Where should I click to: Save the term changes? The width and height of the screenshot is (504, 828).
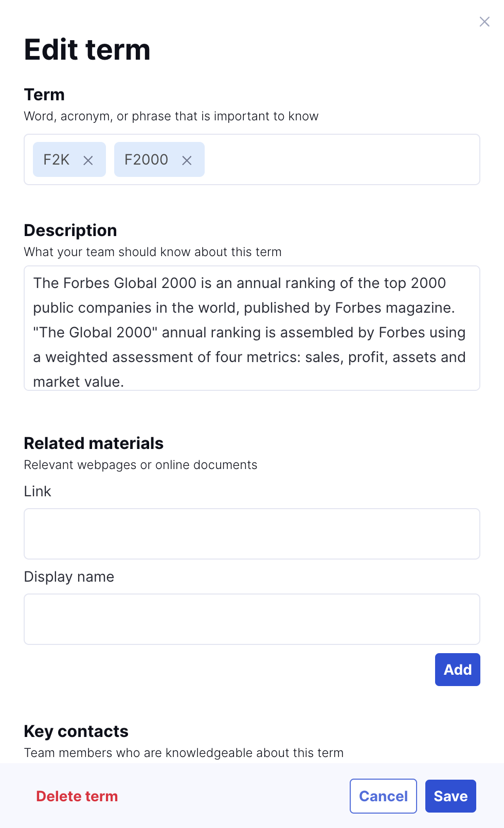click(x=451, y=796)
